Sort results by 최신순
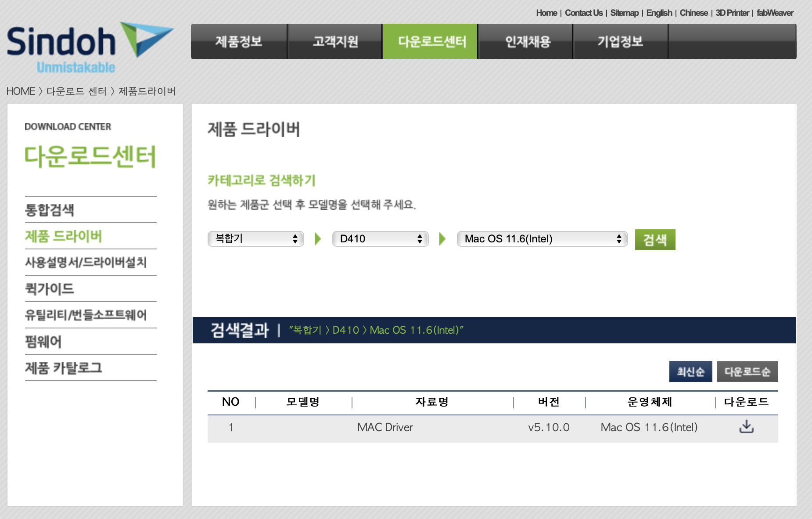812x519 pixels. [690, 371]
